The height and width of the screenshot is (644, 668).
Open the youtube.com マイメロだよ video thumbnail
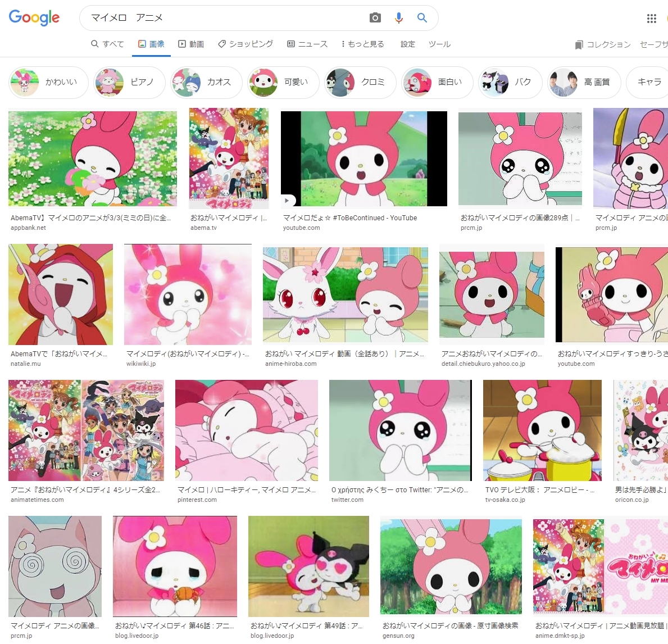[x=364, y=158]
